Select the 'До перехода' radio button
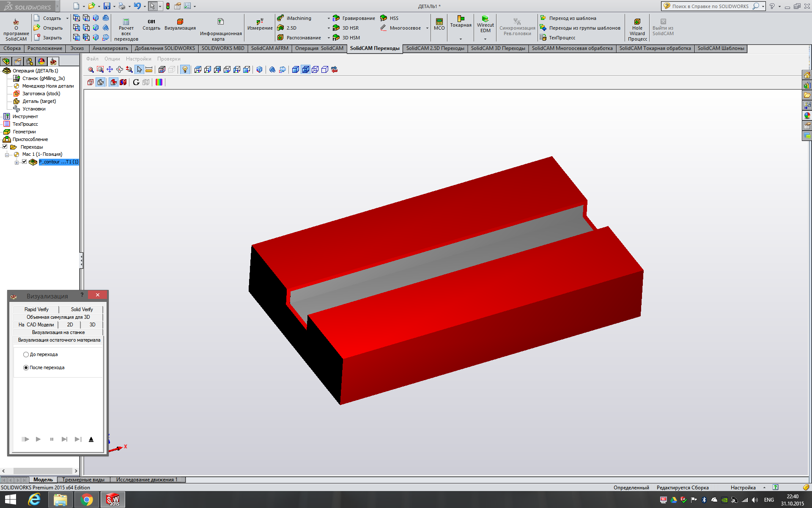Image resolution: width=812 pixels, height=508 pixels. pos(26,355)
